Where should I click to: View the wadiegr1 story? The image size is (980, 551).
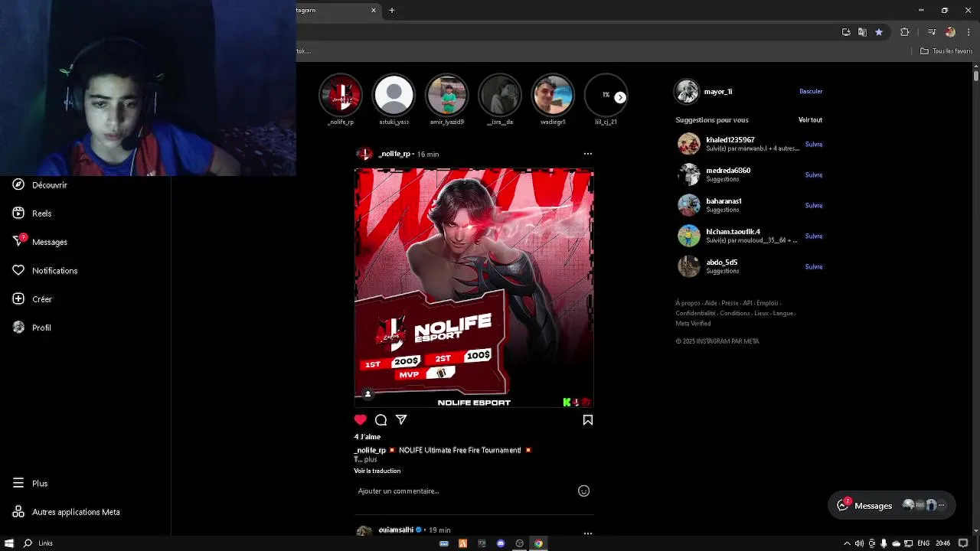click(x=553, y=96)
